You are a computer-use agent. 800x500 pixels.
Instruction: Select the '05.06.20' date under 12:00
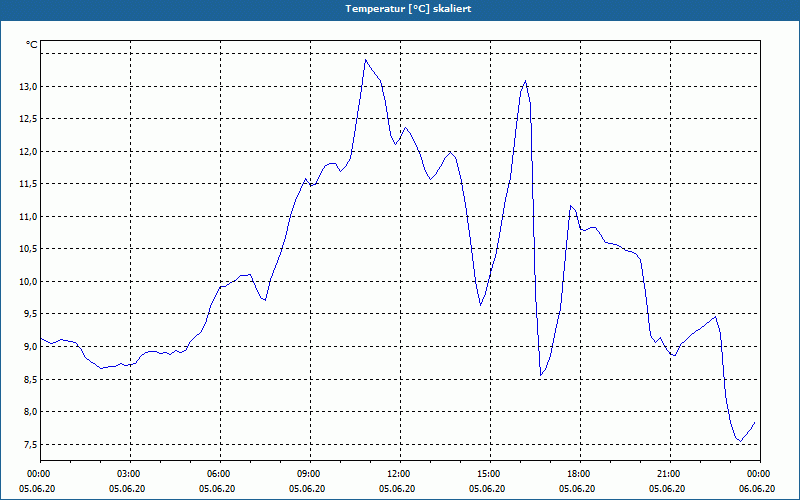tap(397, 489)
